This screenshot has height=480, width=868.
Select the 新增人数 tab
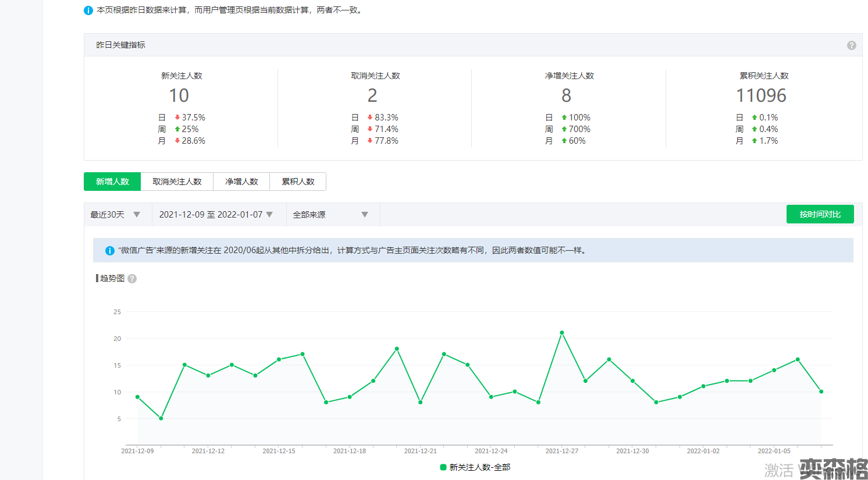point(112,182)
